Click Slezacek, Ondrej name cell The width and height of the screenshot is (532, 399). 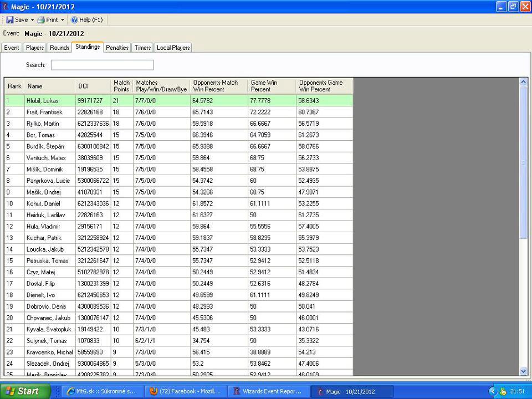50,364
